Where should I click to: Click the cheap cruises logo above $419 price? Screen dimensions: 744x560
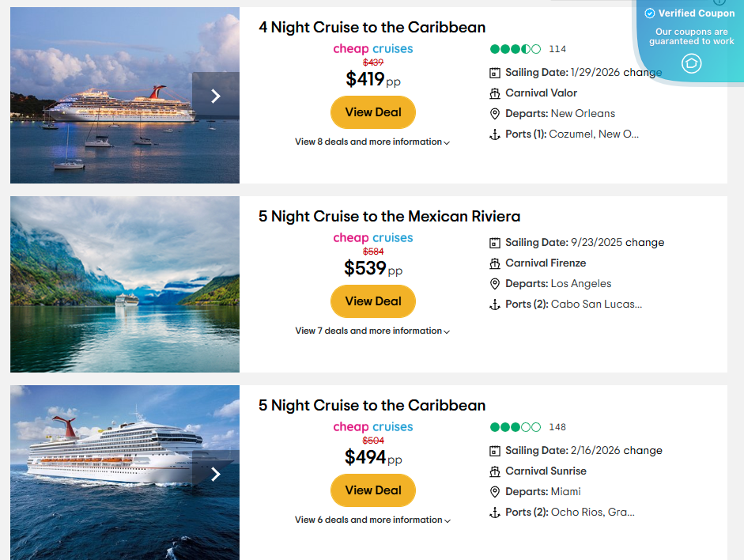click(372, 48)
